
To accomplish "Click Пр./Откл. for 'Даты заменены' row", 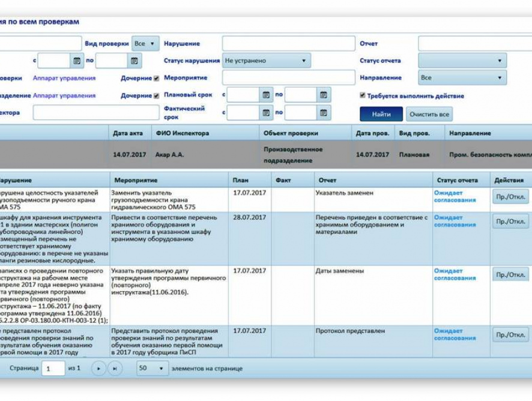I will click(x=510, y=275).
